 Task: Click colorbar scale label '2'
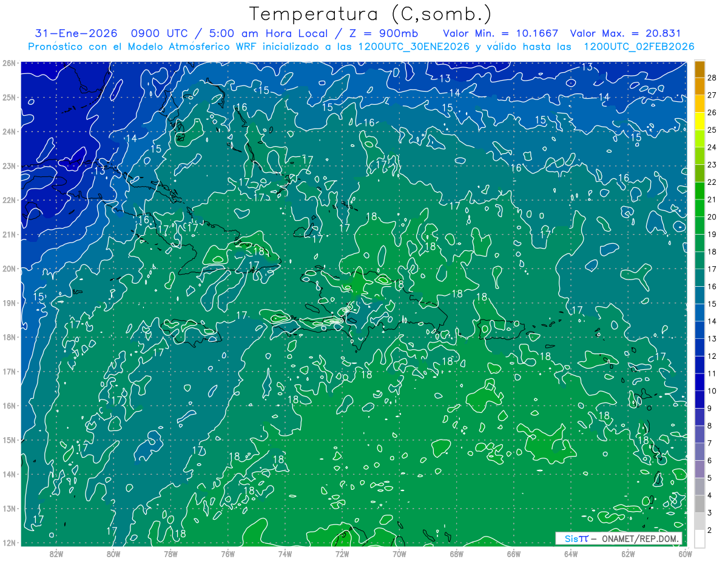coord(710,531)
